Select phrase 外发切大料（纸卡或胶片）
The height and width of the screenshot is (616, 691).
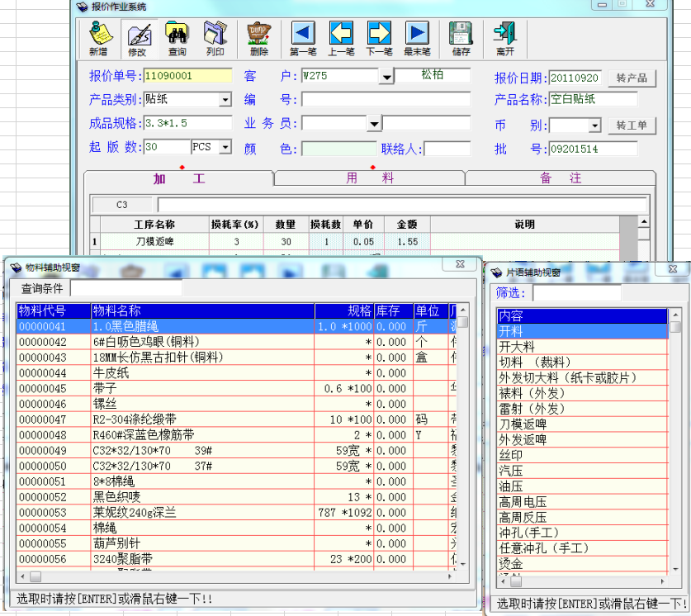click(583, 377)
